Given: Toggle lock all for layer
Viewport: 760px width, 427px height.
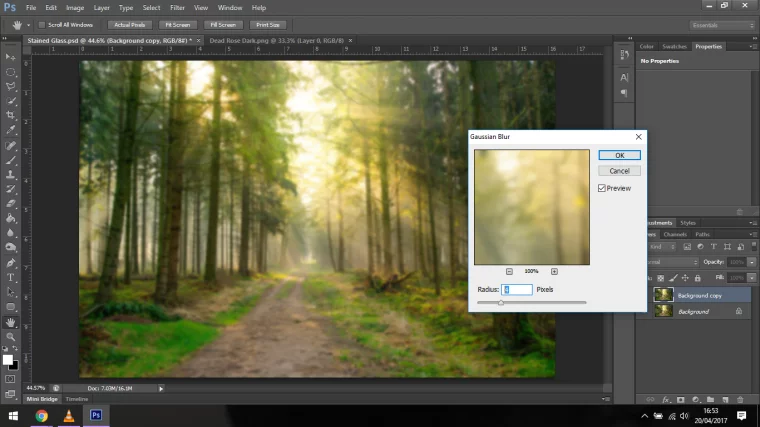Looking at the screenshot, I should [x=697, y=278].
